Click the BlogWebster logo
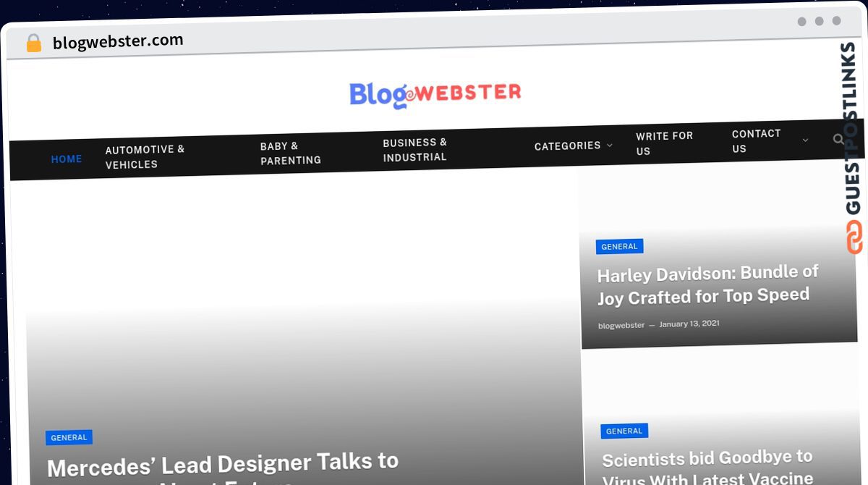The image size is (868, 485). click(x=435, y=94)
